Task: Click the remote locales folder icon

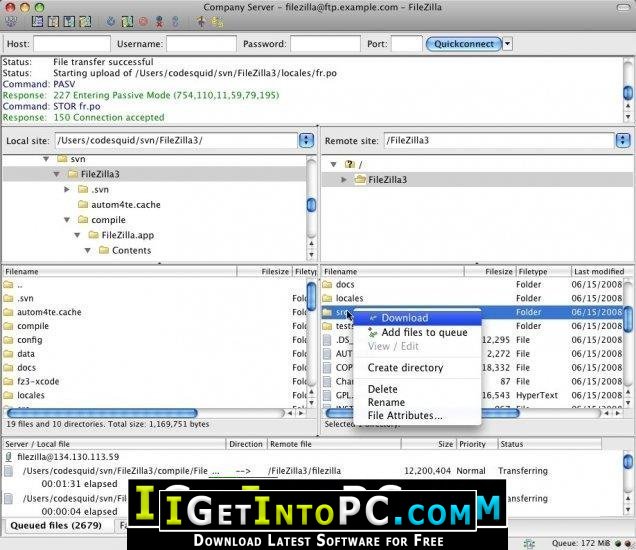Action: [x=327, y=299]
